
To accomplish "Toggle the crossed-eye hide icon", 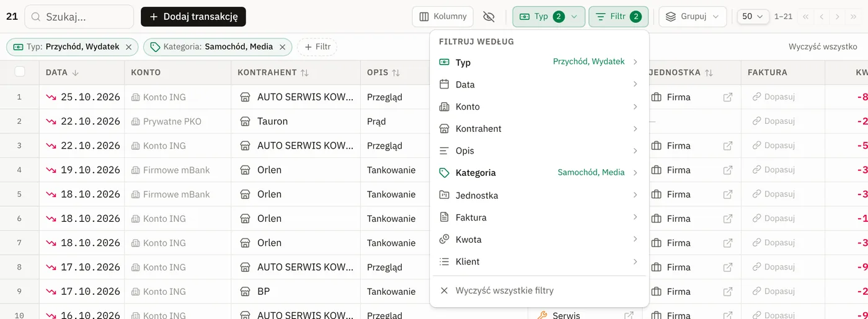I will click(x=489, y=17).
